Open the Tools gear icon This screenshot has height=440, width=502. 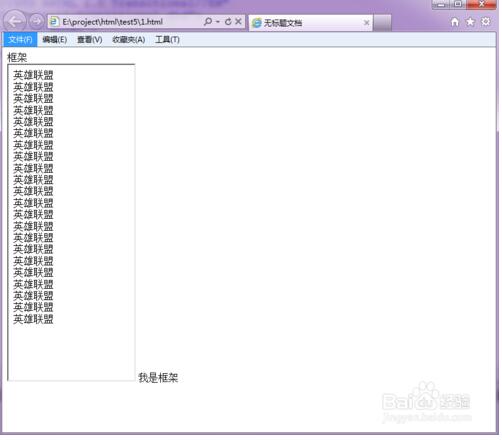pos(486,22)
